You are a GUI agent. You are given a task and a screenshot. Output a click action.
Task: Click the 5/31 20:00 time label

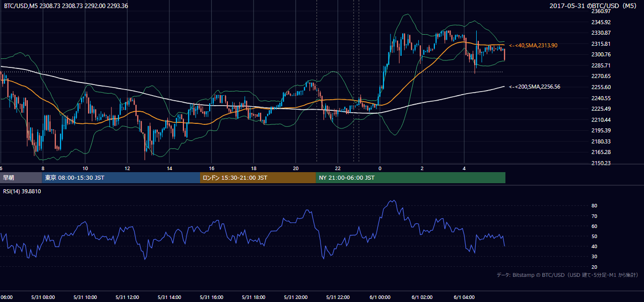296,297
